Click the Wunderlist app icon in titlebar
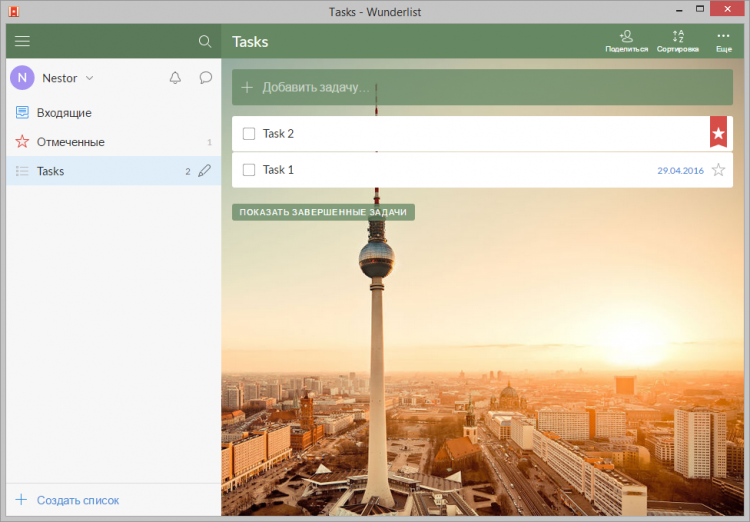The height and width of the screenshot is (522, 750). tap(13, 11)
